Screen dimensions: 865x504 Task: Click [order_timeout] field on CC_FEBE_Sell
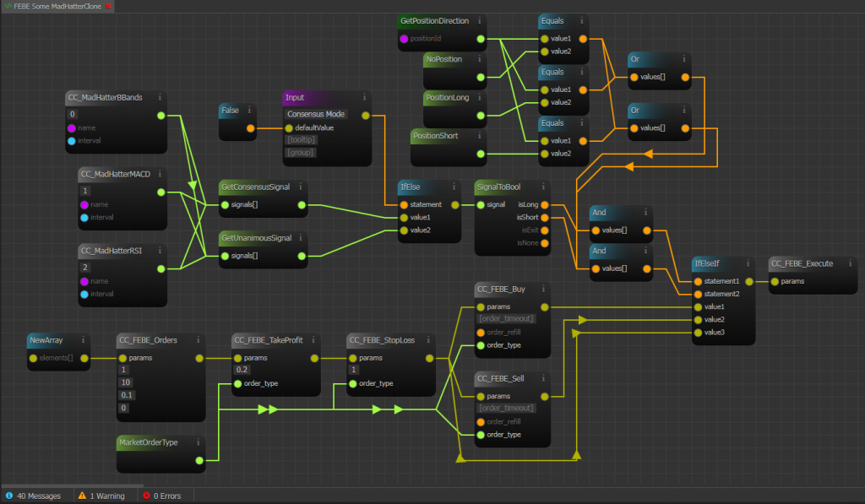click(x=506, y=408)
